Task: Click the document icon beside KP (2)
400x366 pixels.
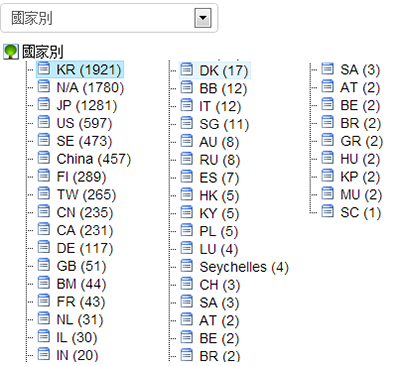Action: click(328, 175)
